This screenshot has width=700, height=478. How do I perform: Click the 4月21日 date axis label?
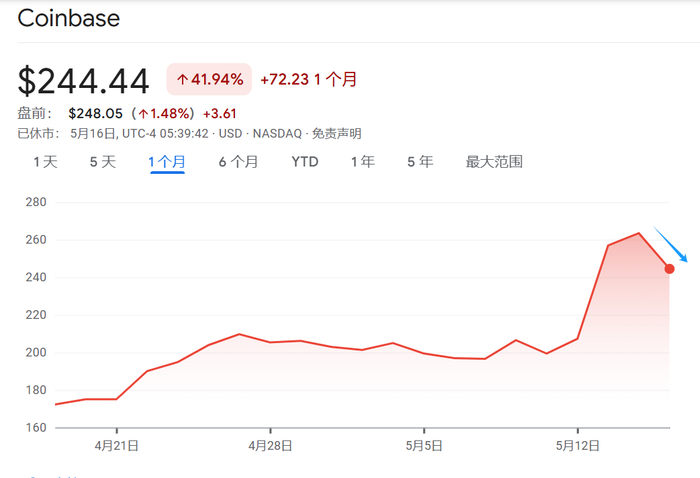118,446
